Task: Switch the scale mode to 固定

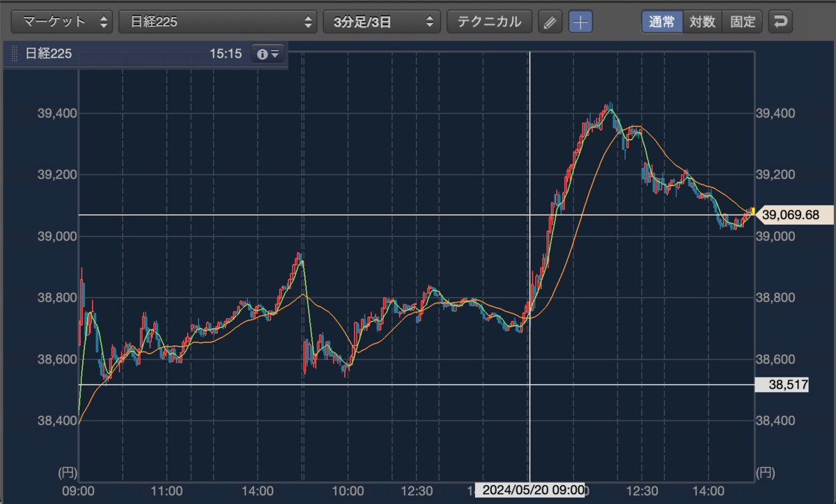Action: (743, 22)
